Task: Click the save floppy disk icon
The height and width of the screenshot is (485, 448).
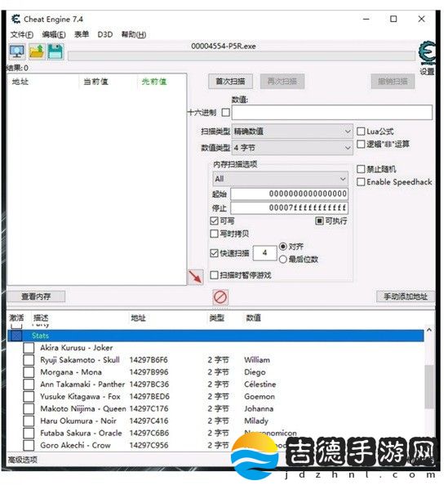Action: pos(55,51)
